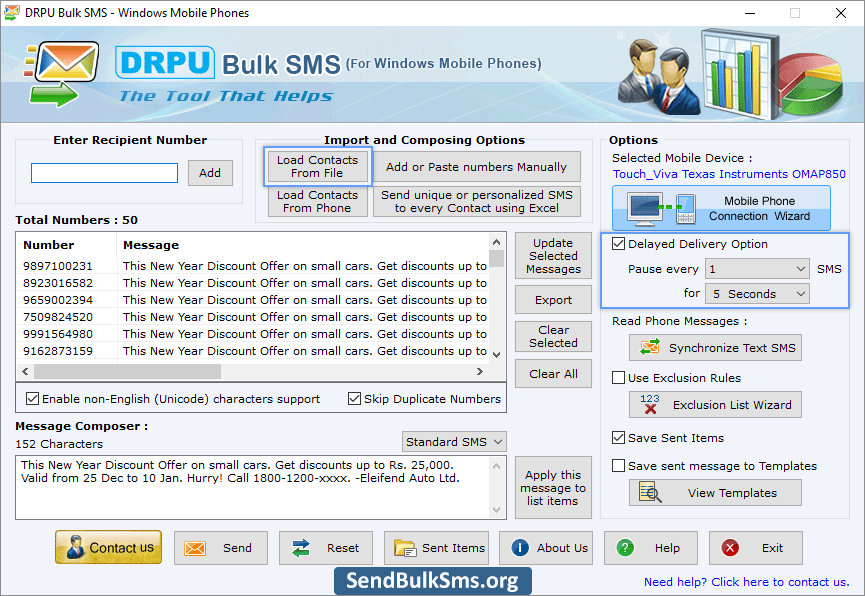This screenshot has height=596, width=865.
Task: Click Send unique or personalized SMS using Excel
Action: 477,201
